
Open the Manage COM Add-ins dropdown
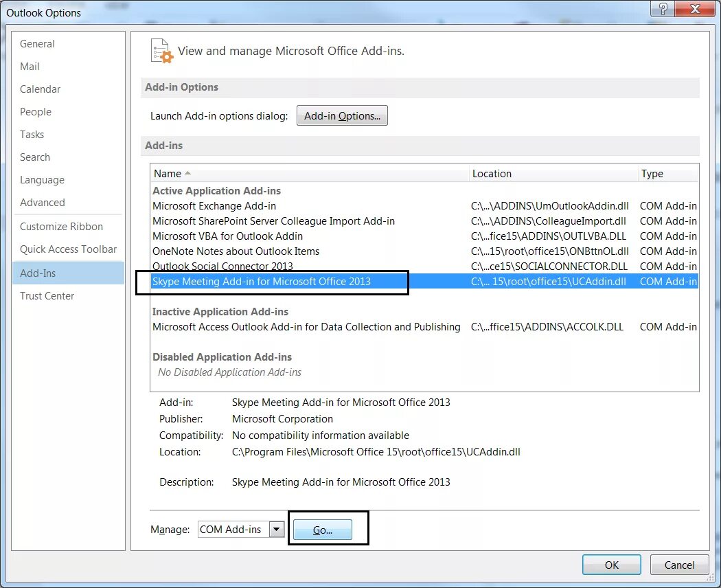pyautogui.click(x=277, y=529)
